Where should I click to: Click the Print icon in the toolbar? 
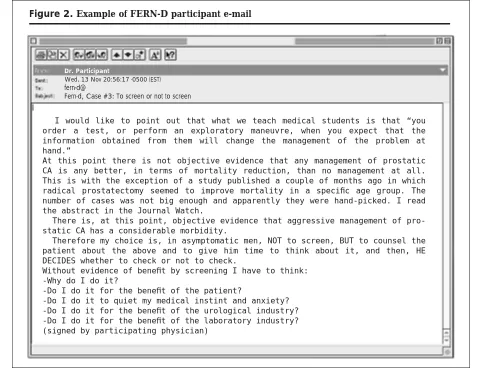click(x=41, y=55)
